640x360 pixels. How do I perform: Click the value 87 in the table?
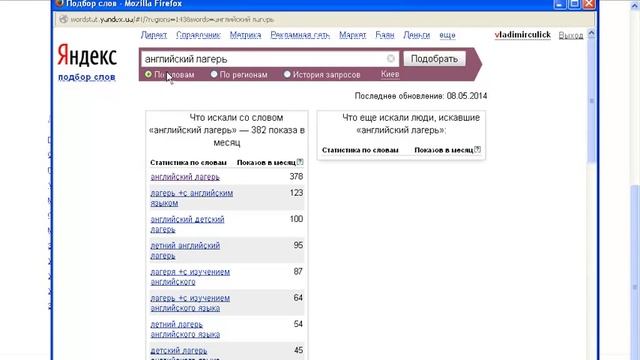click(298, 271)
